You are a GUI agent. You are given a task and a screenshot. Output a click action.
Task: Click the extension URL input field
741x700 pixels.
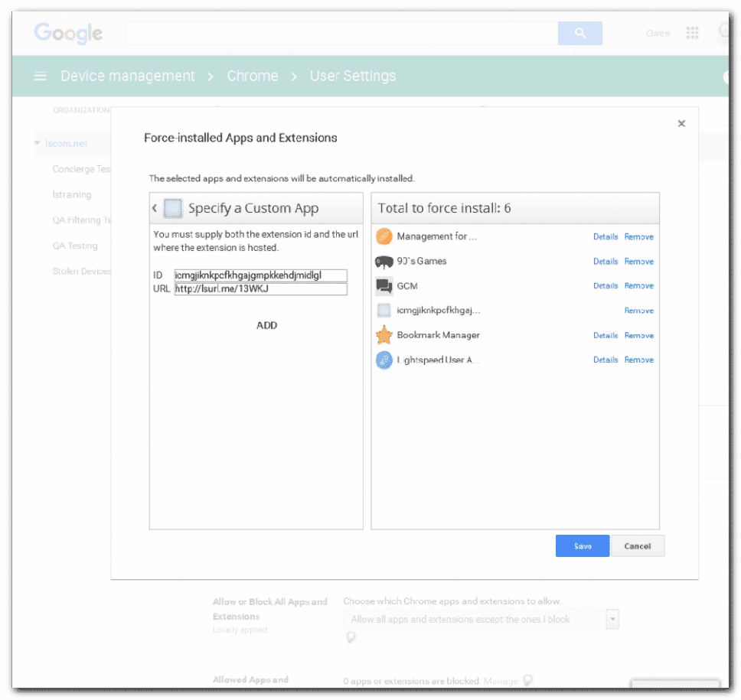260,288
